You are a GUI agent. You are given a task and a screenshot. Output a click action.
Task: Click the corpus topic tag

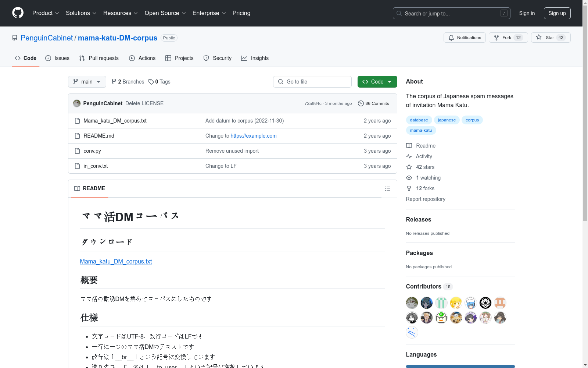pos(472,120)
